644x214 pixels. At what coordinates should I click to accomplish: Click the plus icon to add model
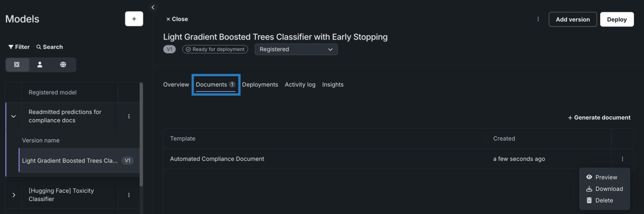[x=134, y=19]
